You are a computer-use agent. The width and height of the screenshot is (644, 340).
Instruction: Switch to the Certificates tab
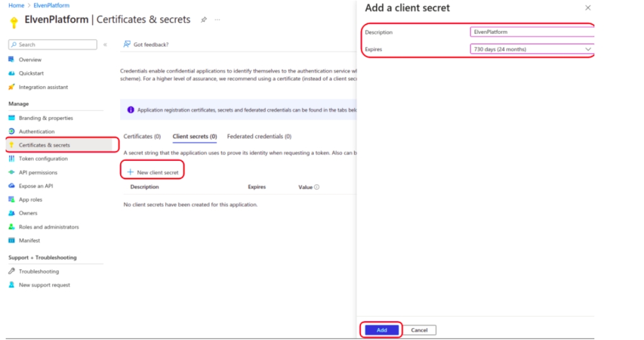coord(142,136)
